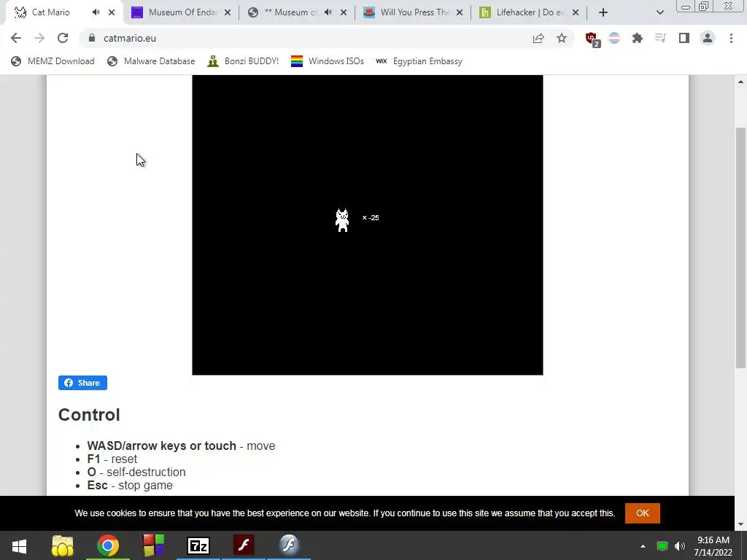Screen dimensions: 747x560
Task: Expand the tab search chevron
Action: tap(659, 12)
